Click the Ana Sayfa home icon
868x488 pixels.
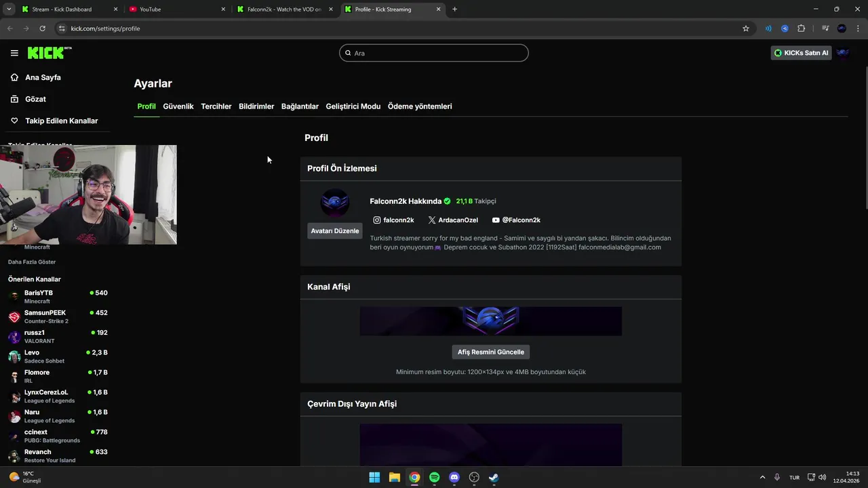click(14, 77)
